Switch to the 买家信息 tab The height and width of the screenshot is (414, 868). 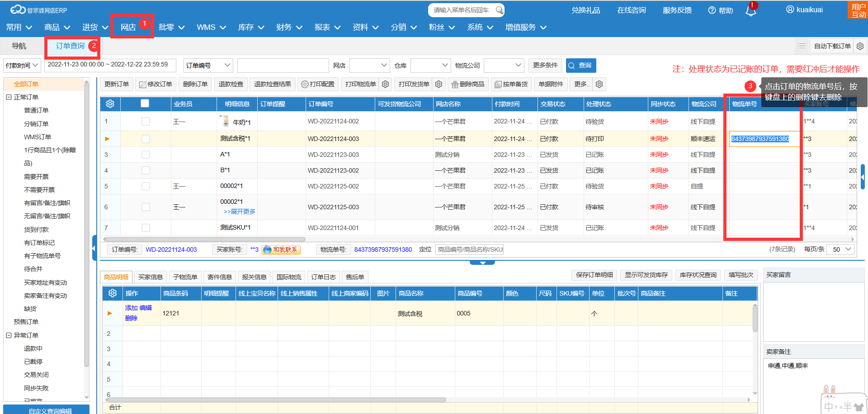[x=150, y=277]
